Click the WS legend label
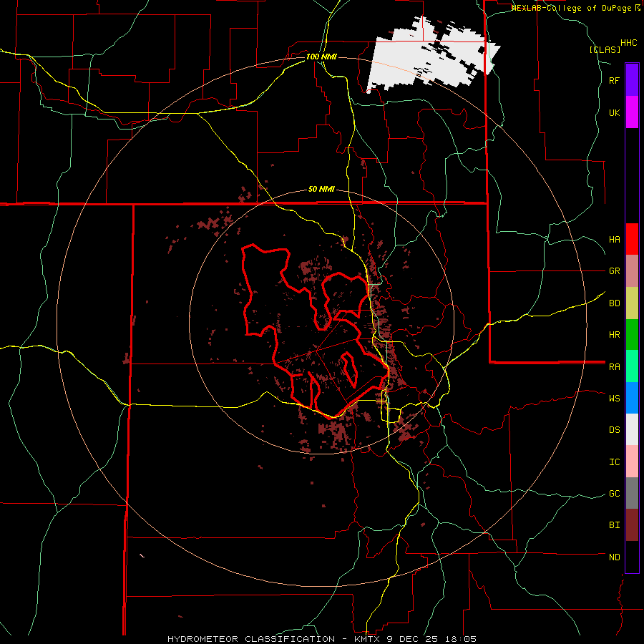The height and width of the screenshot is (644, 644). click(x=614, y=398)
